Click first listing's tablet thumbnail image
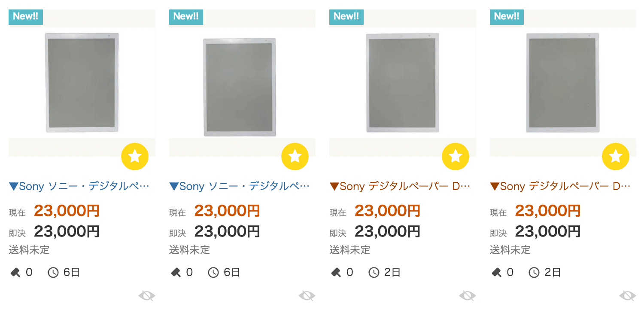This screenshot has width=644, height=310. pos(82,83)
